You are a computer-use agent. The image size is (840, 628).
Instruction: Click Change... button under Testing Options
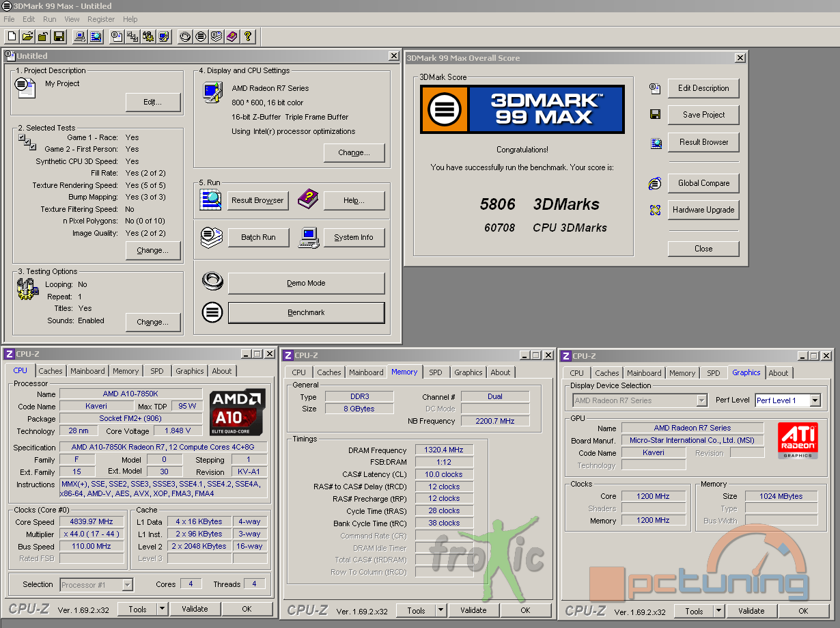153,323
